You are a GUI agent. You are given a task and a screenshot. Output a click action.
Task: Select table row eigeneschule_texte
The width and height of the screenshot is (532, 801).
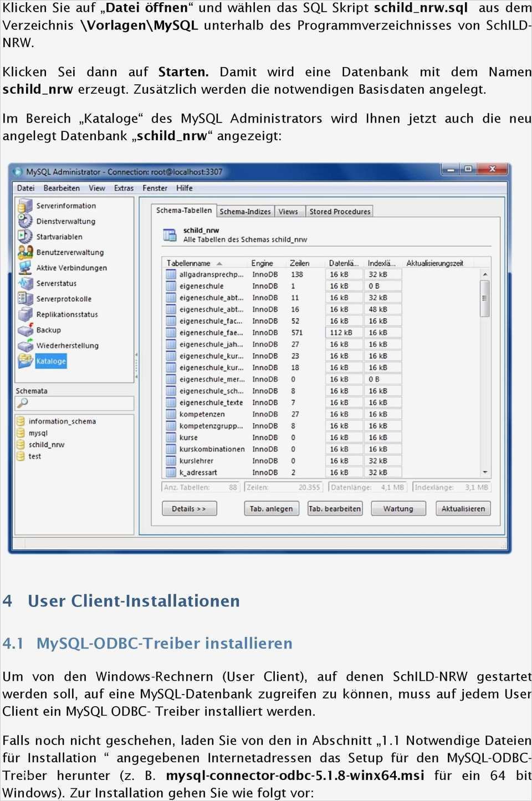point(321,402)
